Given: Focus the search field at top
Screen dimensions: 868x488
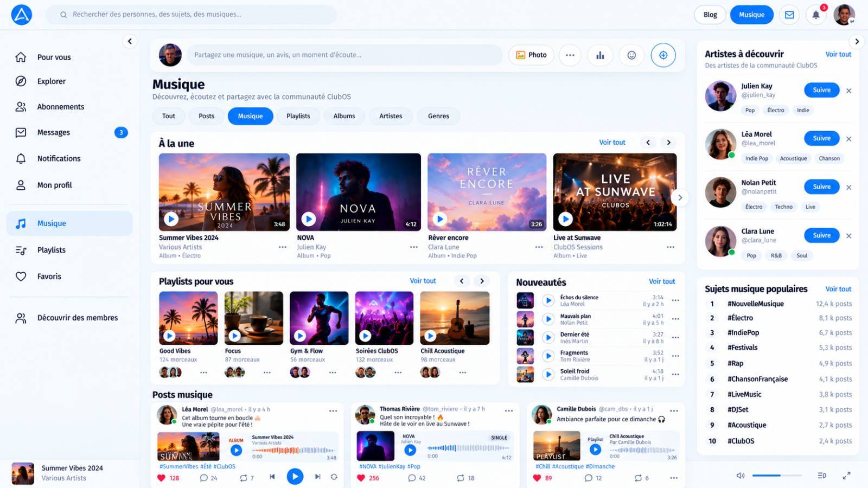Looking at the screenshot, I should coord(191,15).
